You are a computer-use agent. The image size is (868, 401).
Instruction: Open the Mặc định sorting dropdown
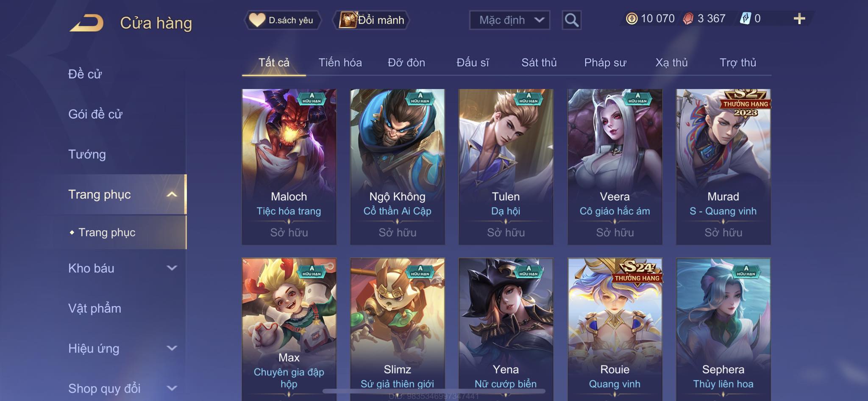tap(509, 20)
